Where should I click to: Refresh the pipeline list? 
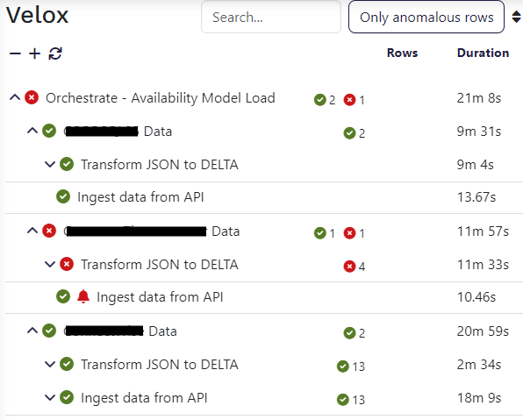click(55, 53)
